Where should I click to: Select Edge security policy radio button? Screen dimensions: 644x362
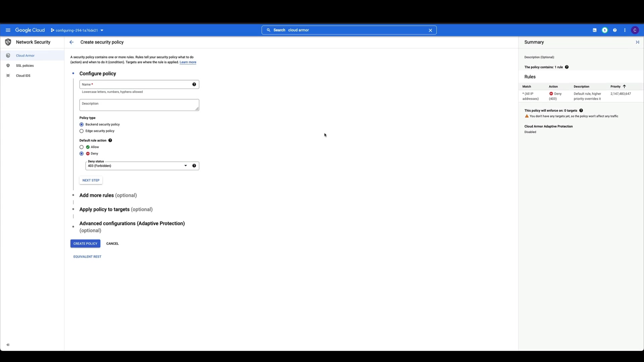click(x=82, y=131)
